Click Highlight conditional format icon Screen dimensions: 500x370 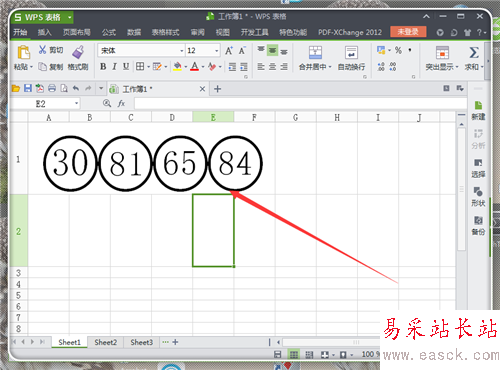click(x=442, y=52)
